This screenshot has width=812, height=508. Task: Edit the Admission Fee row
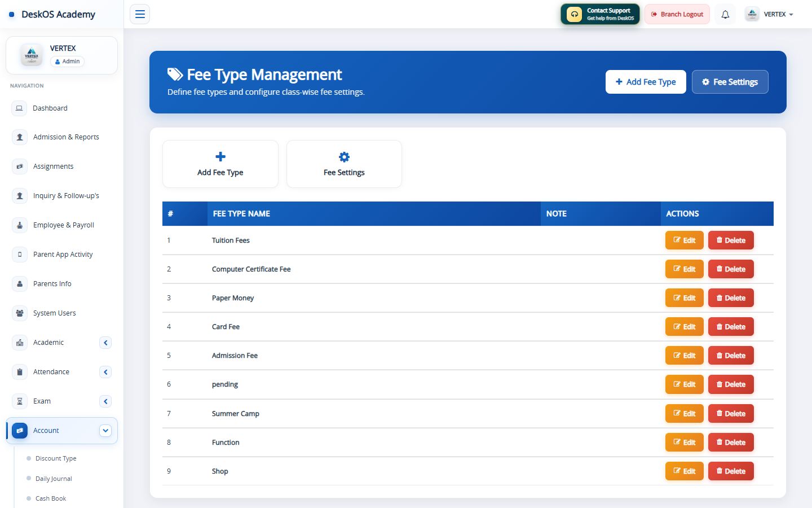pos(685,356)
